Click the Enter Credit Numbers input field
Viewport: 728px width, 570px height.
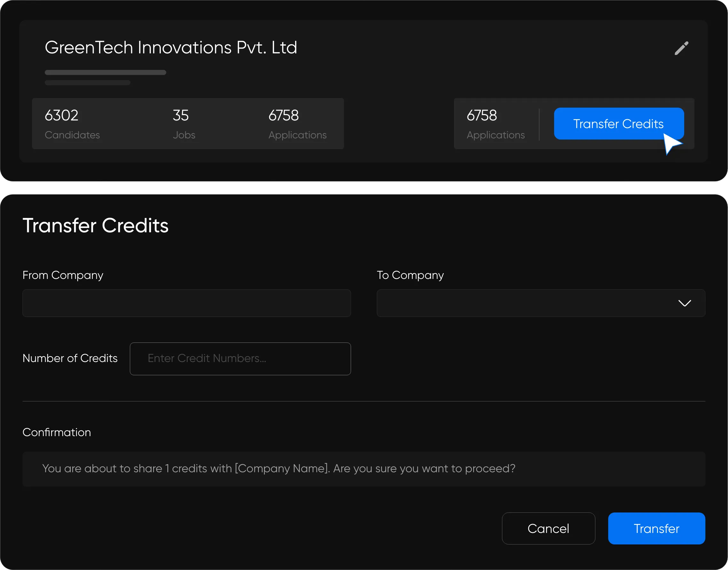tap(240, 358)
